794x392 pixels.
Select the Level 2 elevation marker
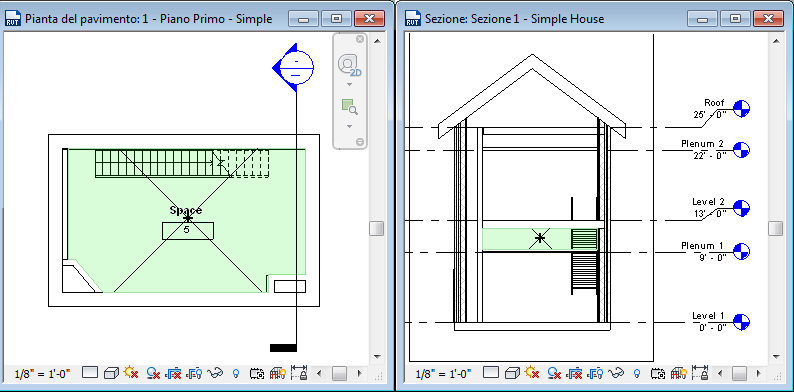741,208
